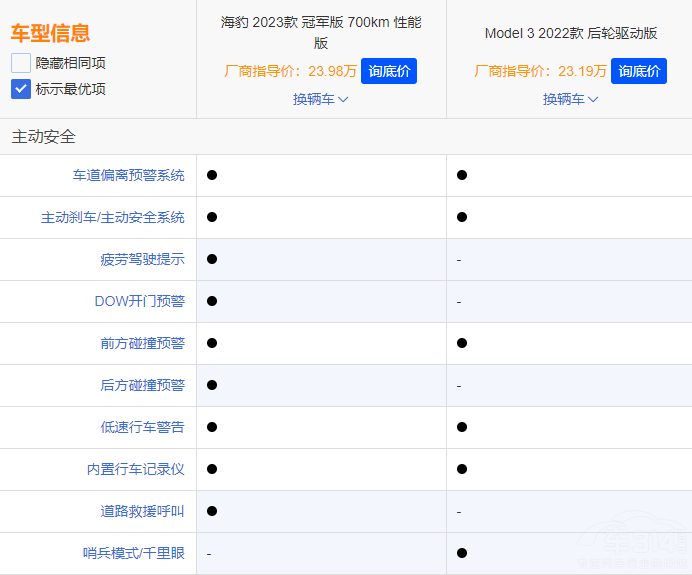
Task: Click the 主动安全 section header
Action: click(43, 137)
